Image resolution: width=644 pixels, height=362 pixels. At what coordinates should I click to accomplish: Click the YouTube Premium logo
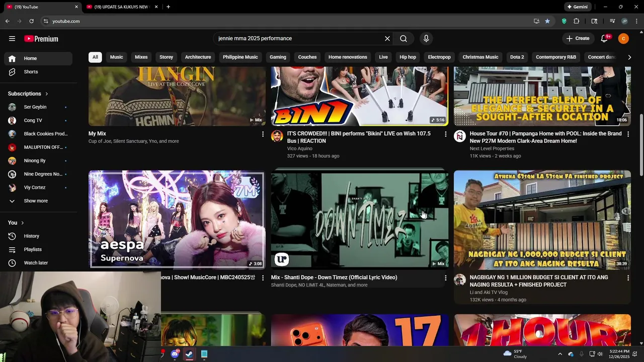(x=41, y=39)
